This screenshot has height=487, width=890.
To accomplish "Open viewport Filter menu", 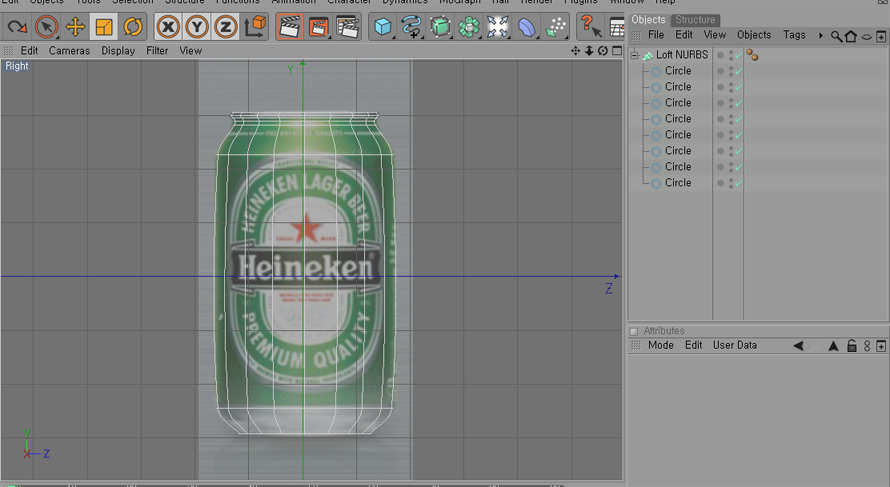I will point(157,51).
